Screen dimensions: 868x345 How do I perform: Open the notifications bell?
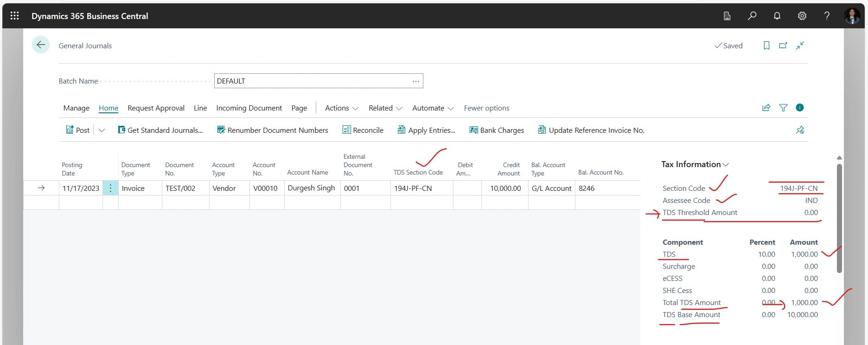[777, 16]
